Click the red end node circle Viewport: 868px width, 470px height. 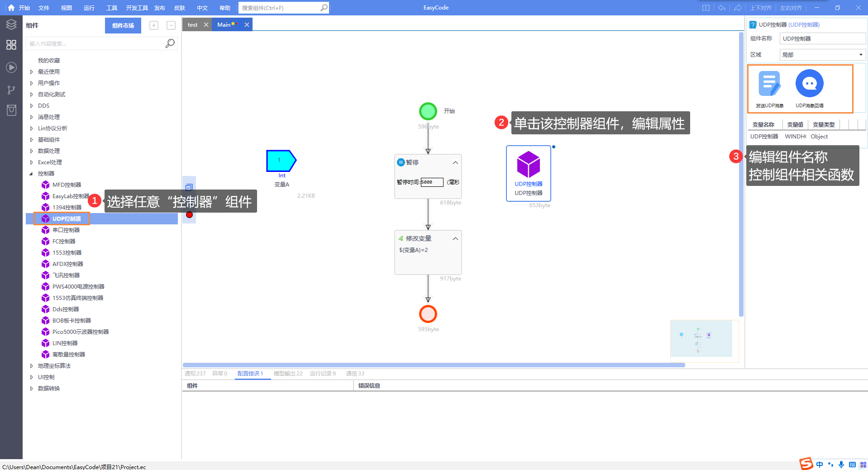point(428,313)
